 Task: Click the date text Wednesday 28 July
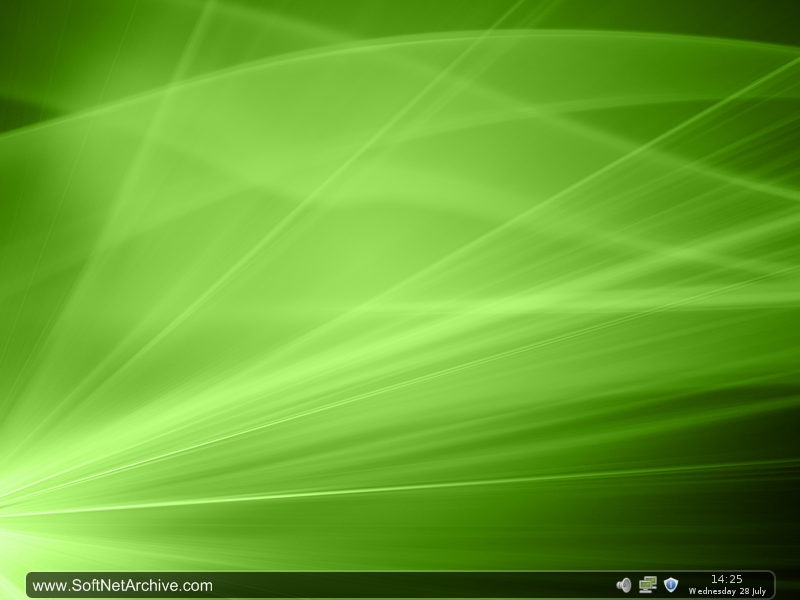coord(727,591)
